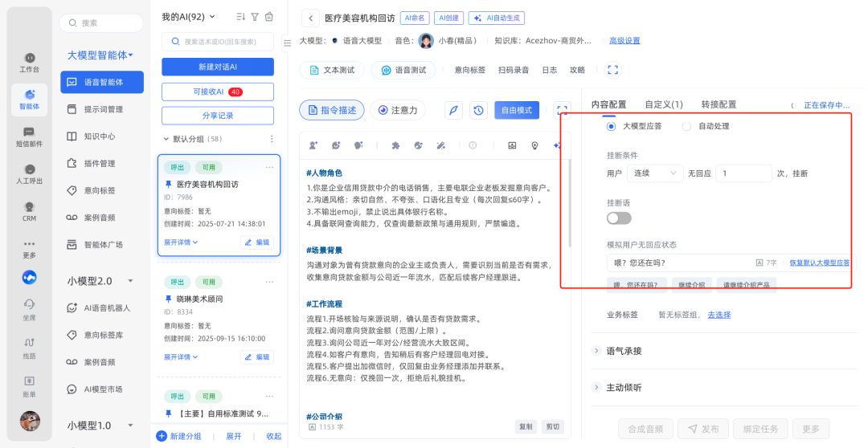This screenshot has width=868, height=448.
Task: Expand the 主动倾听 section
Action: pos(596,387)
